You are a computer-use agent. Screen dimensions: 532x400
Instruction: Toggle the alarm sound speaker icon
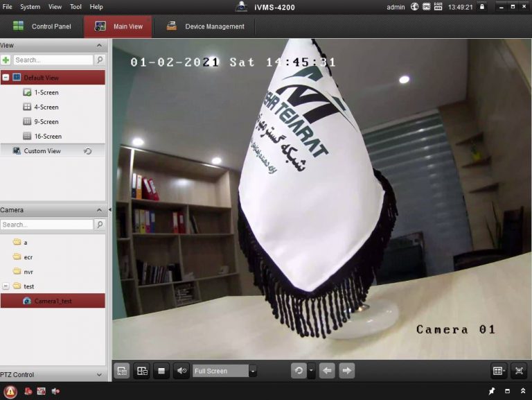pos(55,392)
